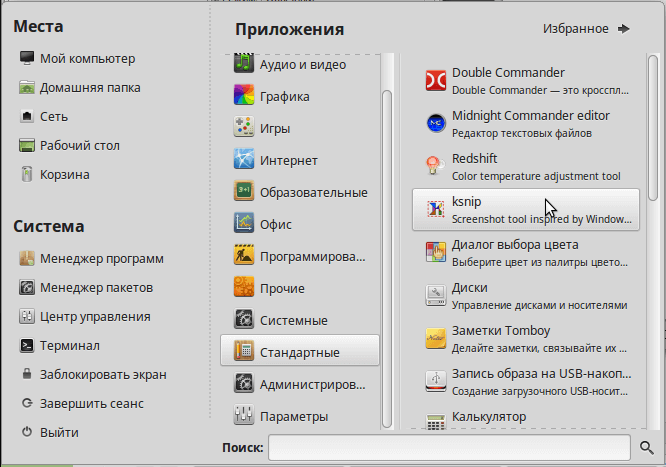Open the Сеть network icon
Screen dimensions: 666x467
coord(27,116)
